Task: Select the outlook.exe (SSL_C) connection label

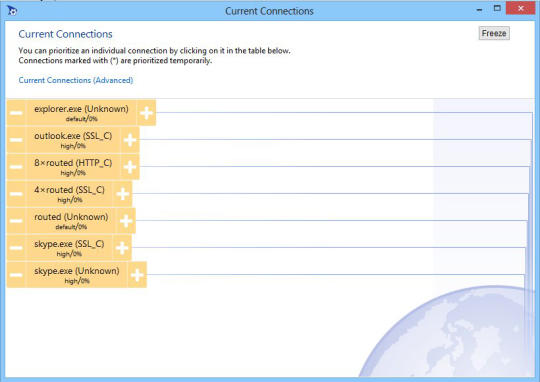Action: click(x=73, y=140)
